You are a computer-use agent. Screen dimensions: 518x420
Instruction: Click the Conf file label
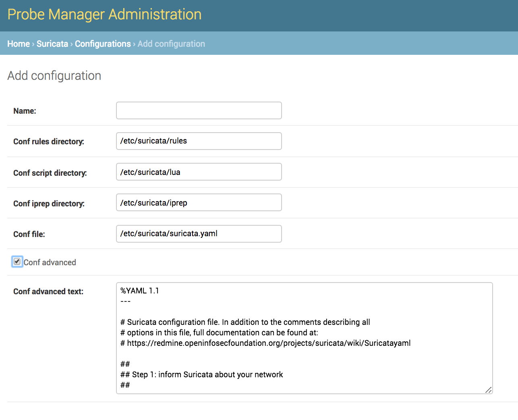click(x=29, y=234)
